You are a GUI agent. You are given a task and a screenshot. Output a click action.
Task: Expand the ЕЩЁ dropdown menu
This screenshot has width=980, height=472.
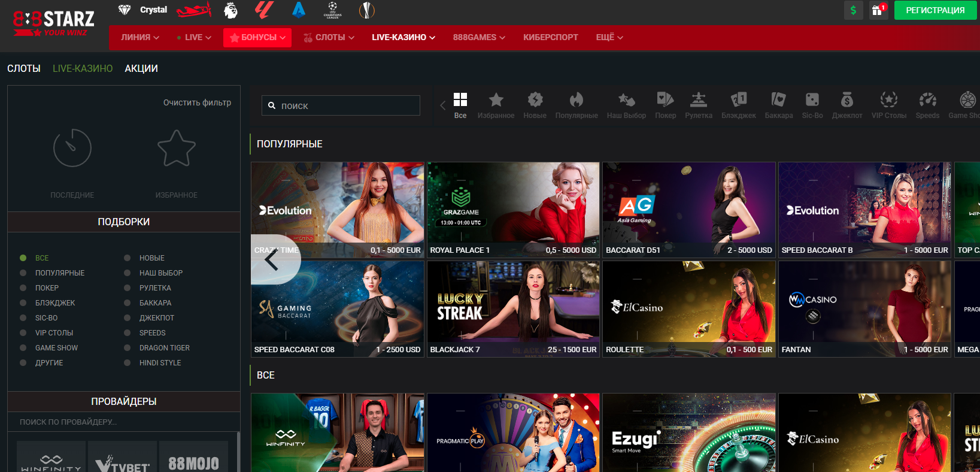tap(609, 37)
